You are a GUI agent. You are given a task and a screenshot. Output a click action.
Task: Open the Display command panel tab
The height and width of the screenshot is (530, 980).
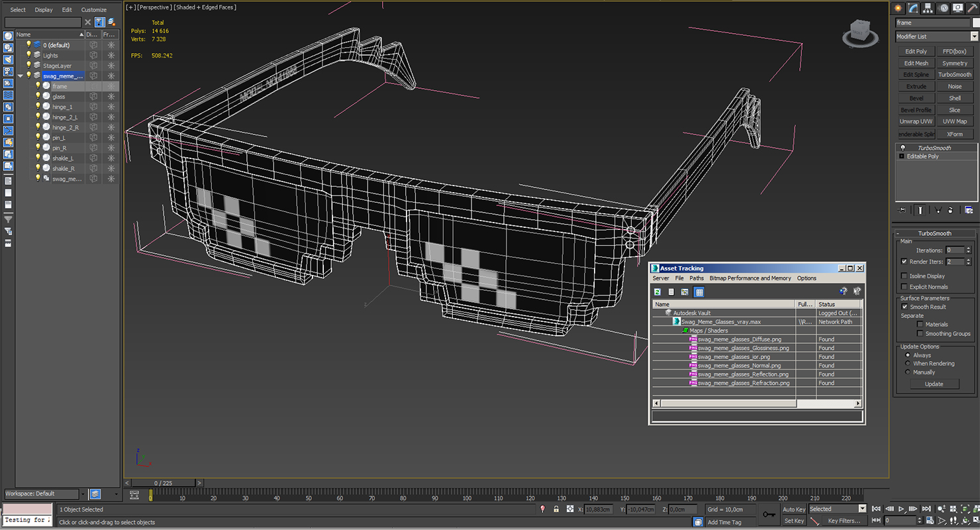[x=958, y=8]
